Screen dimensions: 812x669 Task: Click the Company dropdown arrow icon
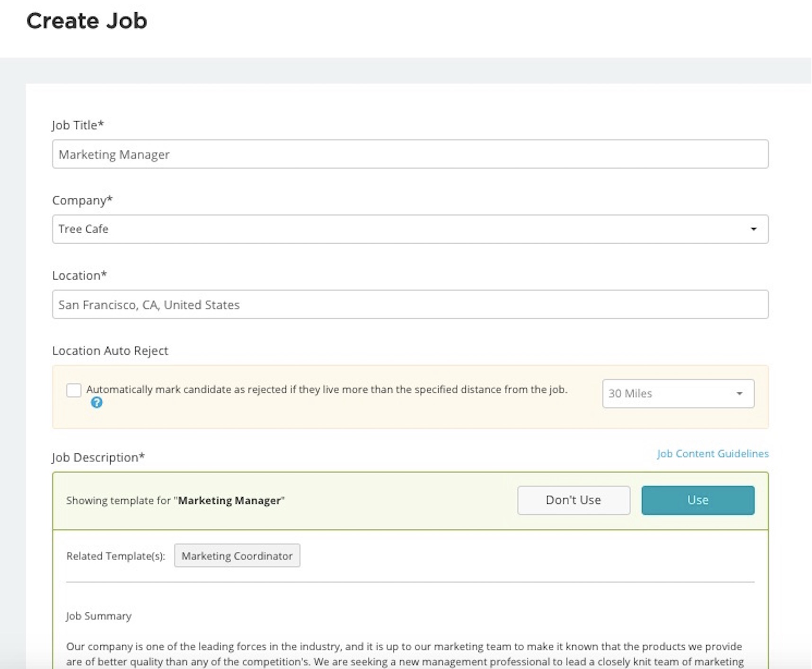[753, 229]
